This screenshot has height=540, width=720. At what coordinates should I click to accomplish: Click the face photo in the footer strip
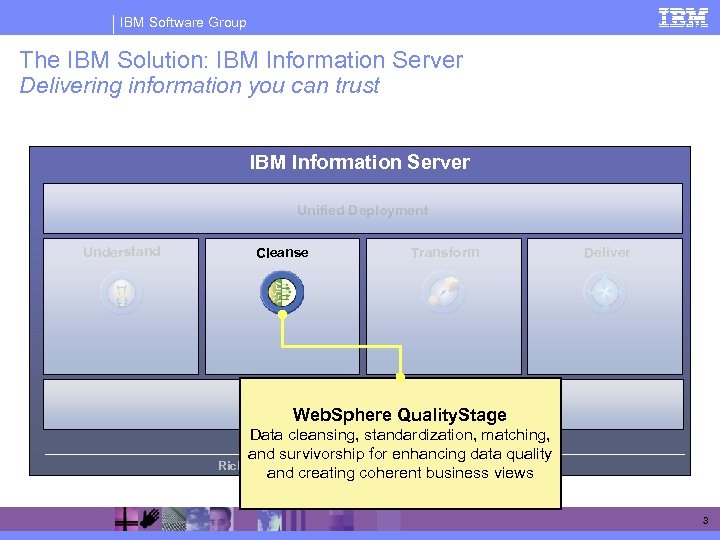[x=220, y=519]
